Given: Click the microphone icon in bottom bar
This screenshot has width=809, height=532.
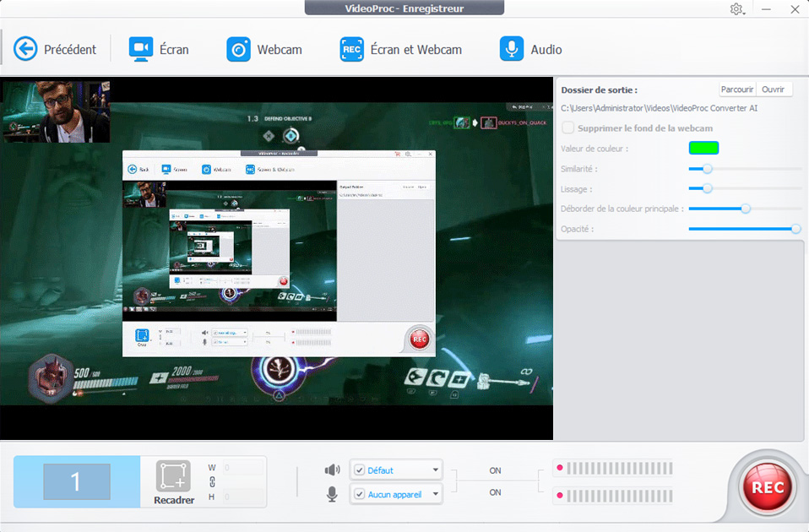Looking at the screenshot, I should (x=332, y=494).
